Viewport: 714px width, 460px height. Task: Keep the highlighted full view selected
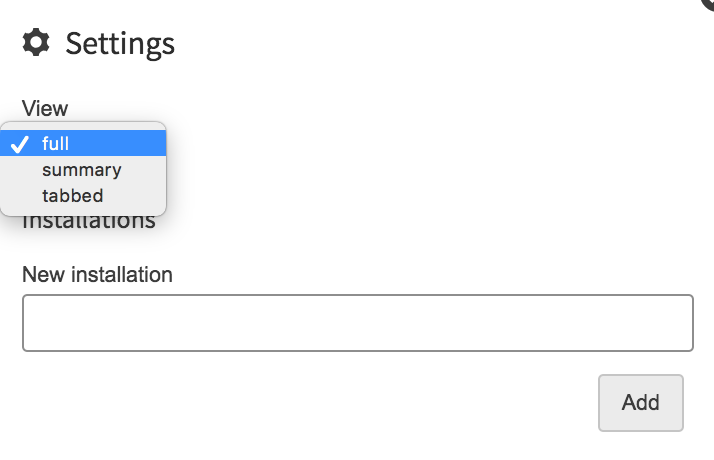pyautogui.click(x=83, y=143)
